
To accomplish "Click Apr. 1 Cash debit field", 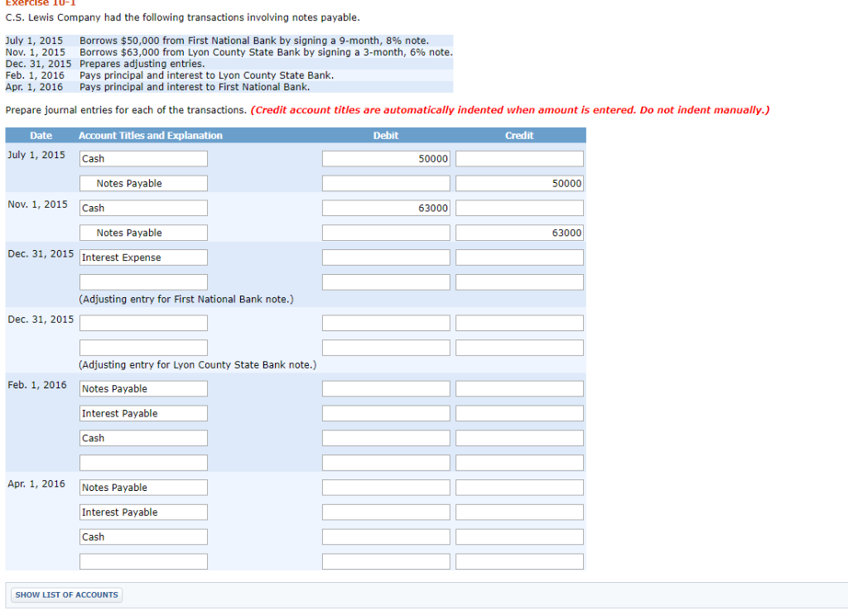I will coord(386,537).
